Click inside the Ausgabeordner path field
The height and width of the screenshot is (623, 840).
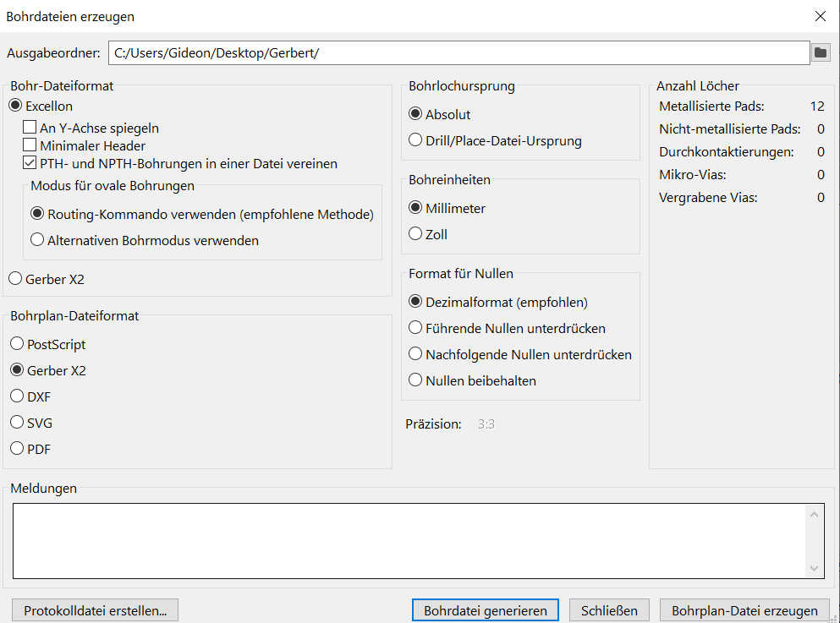tap(457, 53)
